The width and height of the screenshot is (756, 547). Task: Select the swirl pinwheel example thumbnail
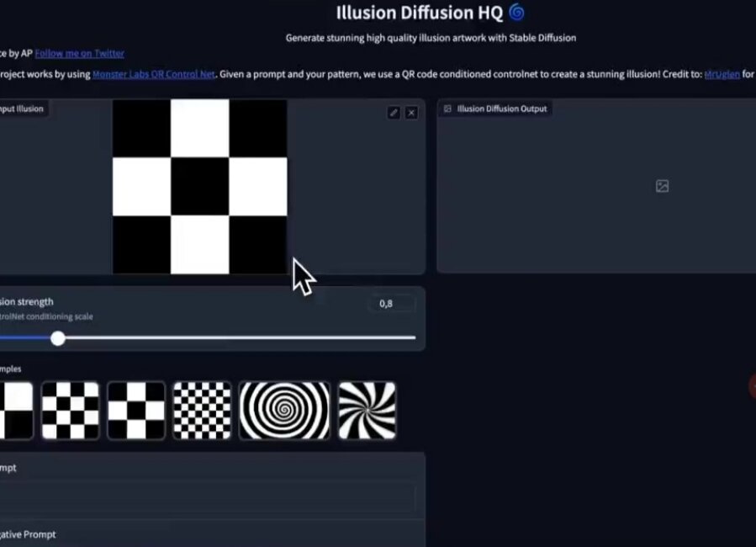pyautogui.click(x=367, y=411)
